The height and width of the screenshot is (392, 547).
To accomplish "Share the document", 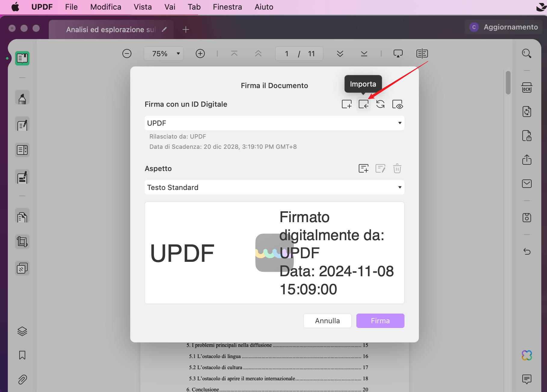I will click(x=527, y=160).
